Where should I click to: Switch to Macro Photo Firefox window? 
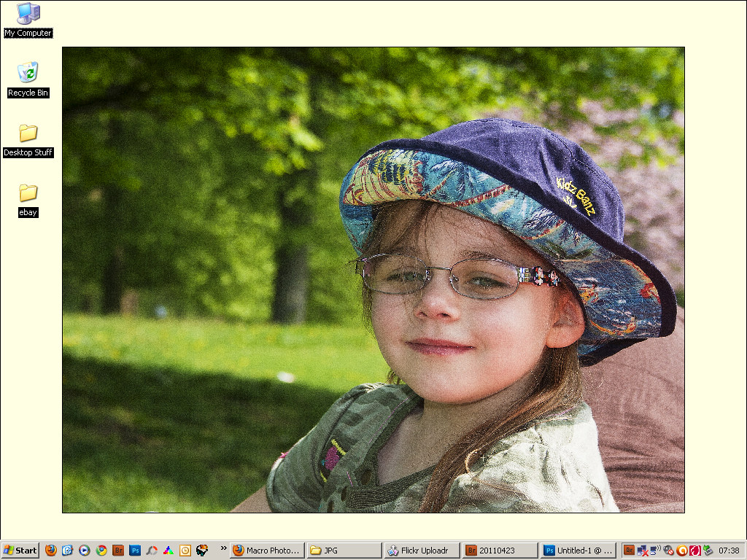[266, 551]
